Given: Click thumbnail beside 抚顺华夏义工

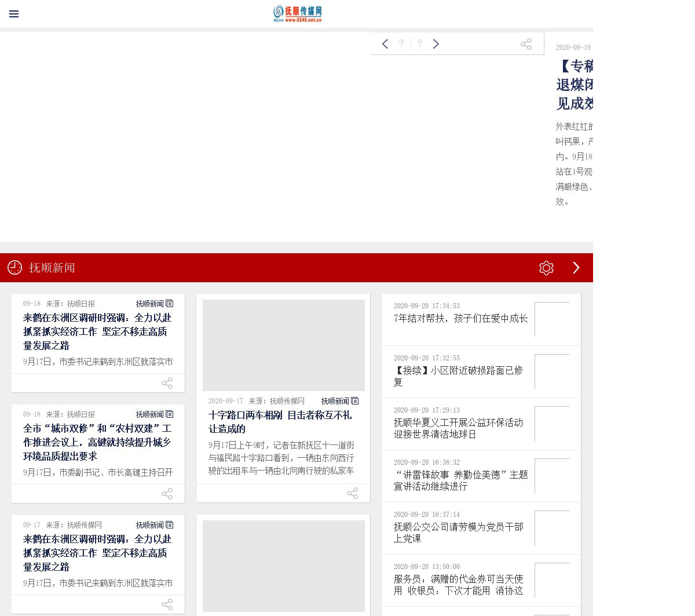Looking at the screenshot, I should 552,424.
